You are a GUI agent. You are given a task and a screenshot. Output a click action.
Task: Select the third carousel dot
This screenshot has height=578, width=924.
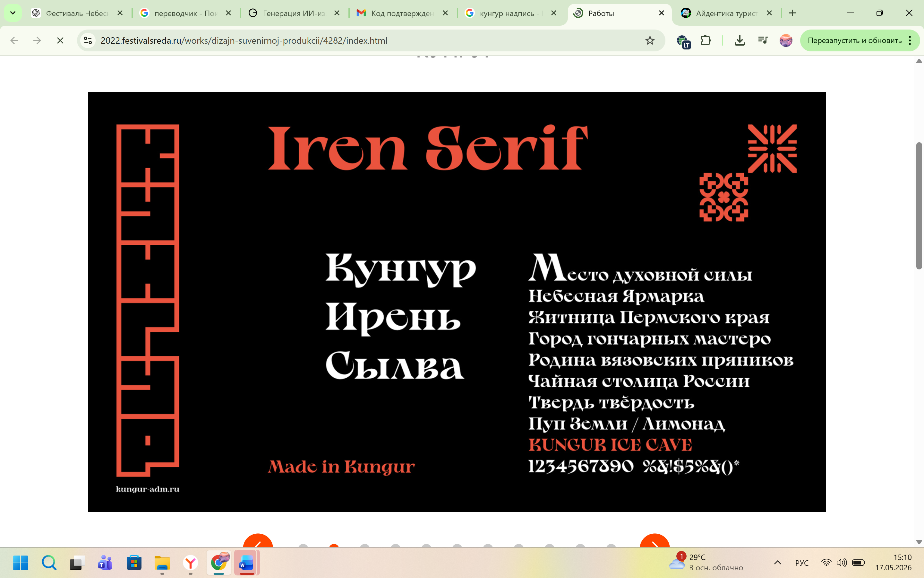(x=365, y=546)
